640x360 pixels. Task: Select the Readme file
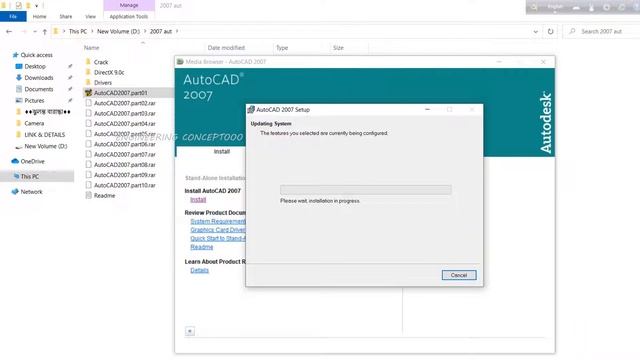pyautogui.click(x=104, y=196)
